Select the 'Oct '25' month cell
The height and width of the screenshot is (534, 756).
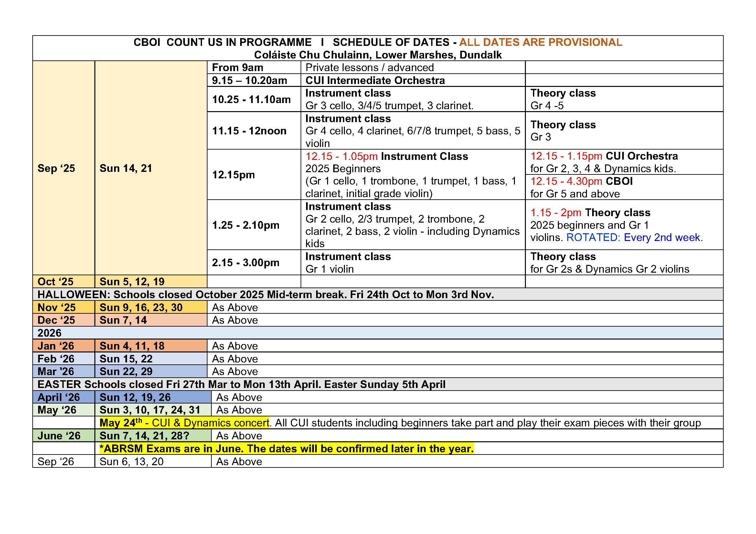point(55,282)
